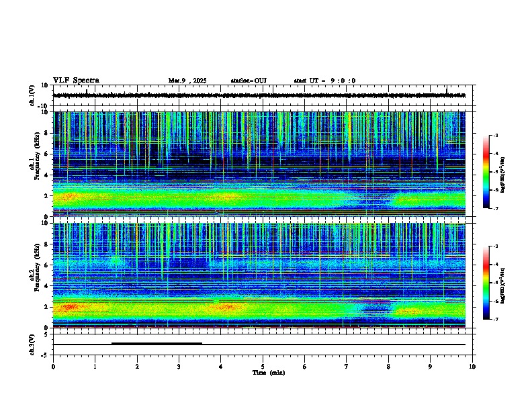Click the "4" tick on the time axis
Image resolution: width=532 pixels, height=411 pixels.
coord(221,367)
